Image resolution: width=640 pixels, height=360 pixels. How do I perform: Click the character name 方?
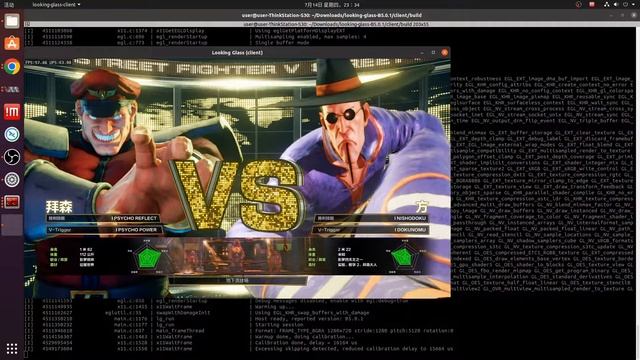click(x=422, y=206)
